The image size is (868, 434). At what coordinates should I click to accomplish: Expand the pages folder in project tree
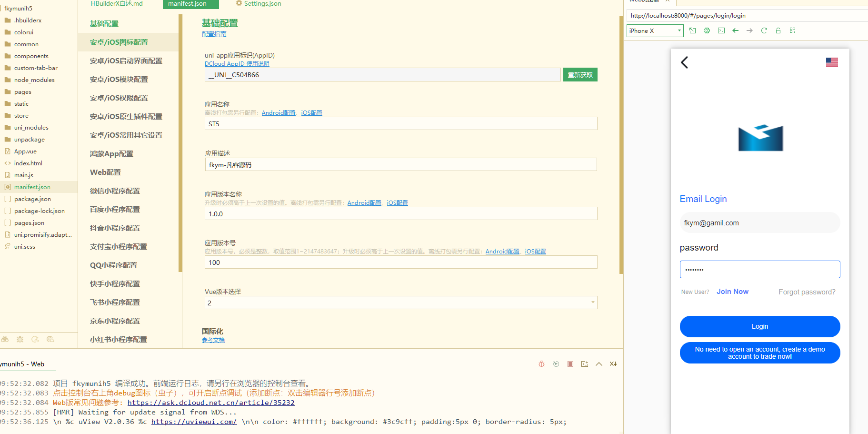22,92
